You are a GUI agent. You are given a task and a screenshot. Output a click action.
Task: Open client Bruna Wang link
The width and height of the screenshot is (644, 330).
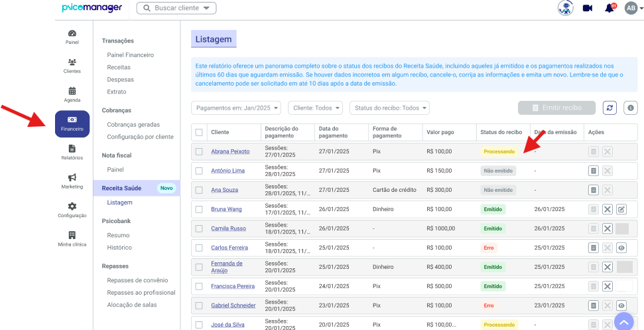tap(226, 209)
